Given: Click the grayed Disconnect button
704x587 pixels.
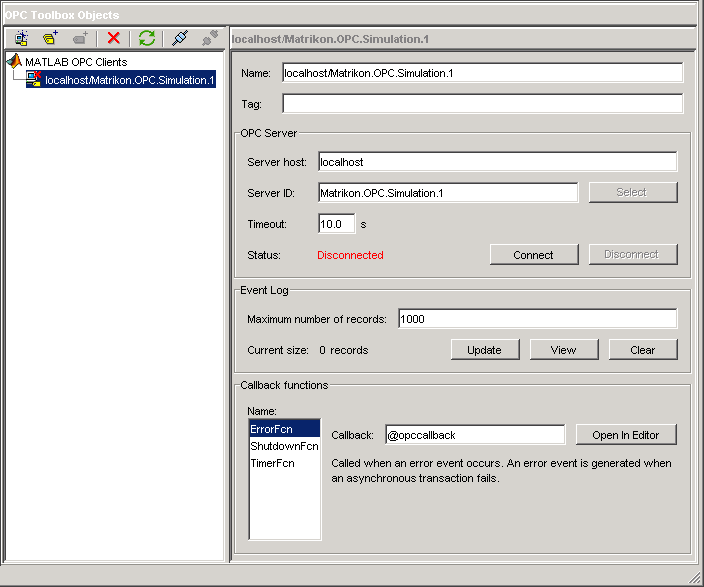Looking at the screenshot, I should tap(633, 254).
